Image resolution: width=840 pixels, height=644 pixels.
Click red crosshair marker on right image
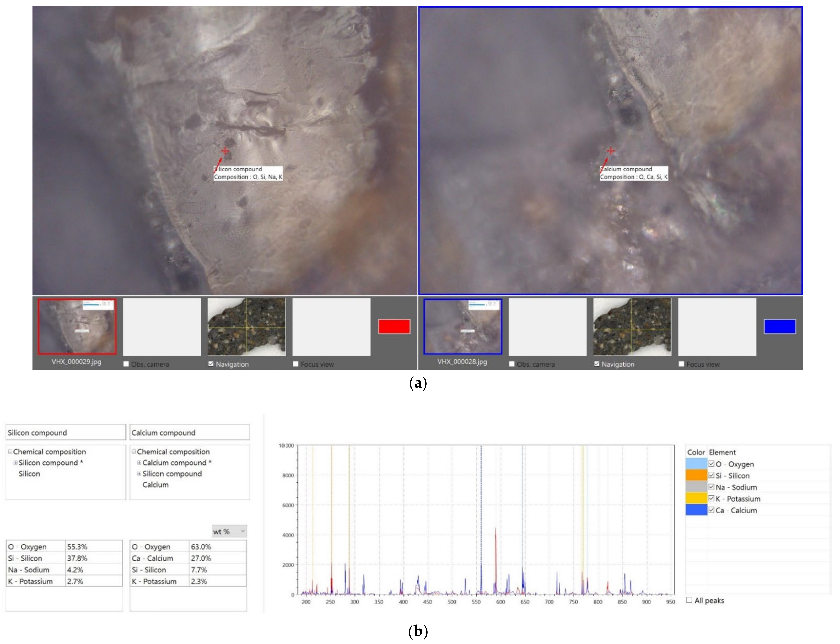point(611,151)
